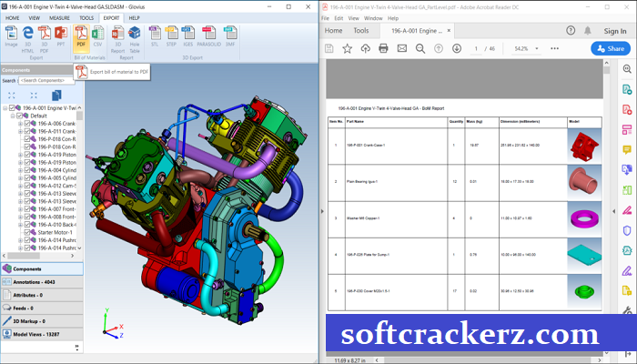
Task: Open the notifications bell in Acrobat
Action: (x=588, y=30)
